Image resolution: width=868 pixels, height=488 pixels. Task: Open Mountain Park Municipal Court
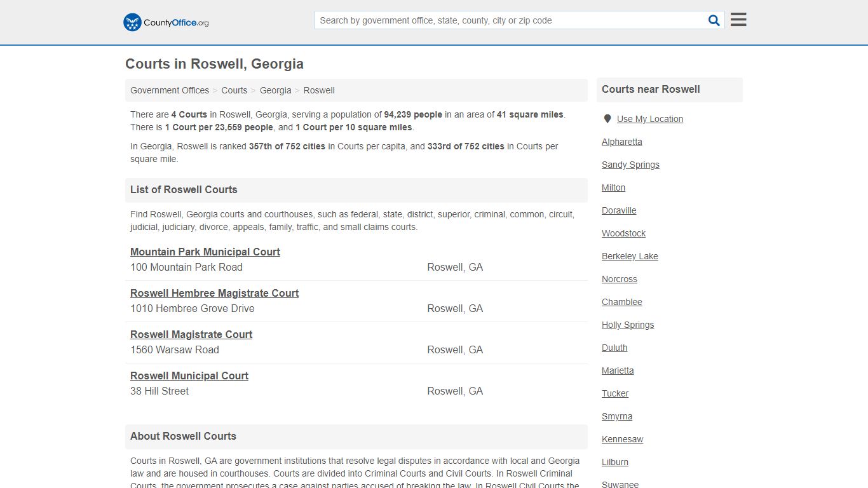[x=205, y=252]
